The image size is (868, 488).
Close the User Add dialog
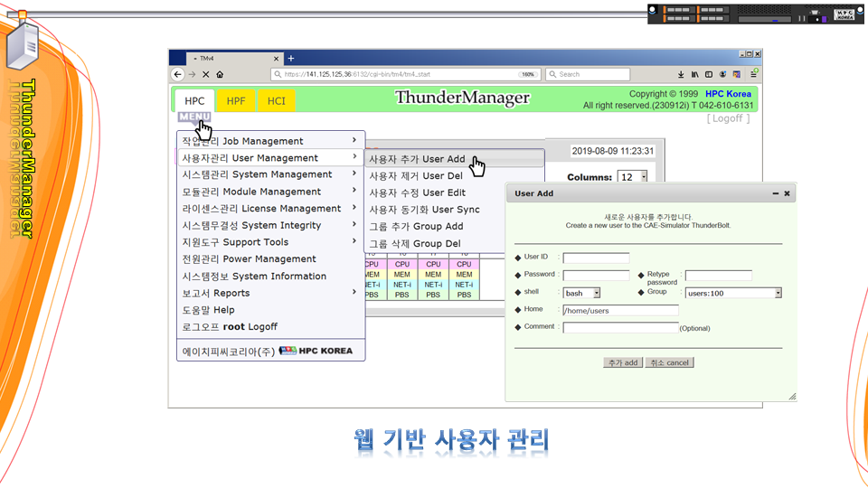tap(787, 193)
